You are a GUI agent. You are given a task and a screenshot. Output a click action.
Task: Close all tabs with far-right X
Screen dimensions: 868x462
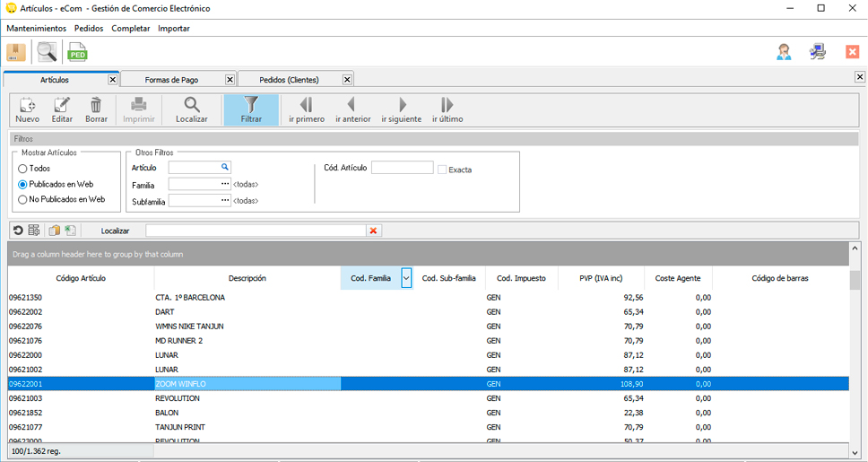tap(860, 77)
